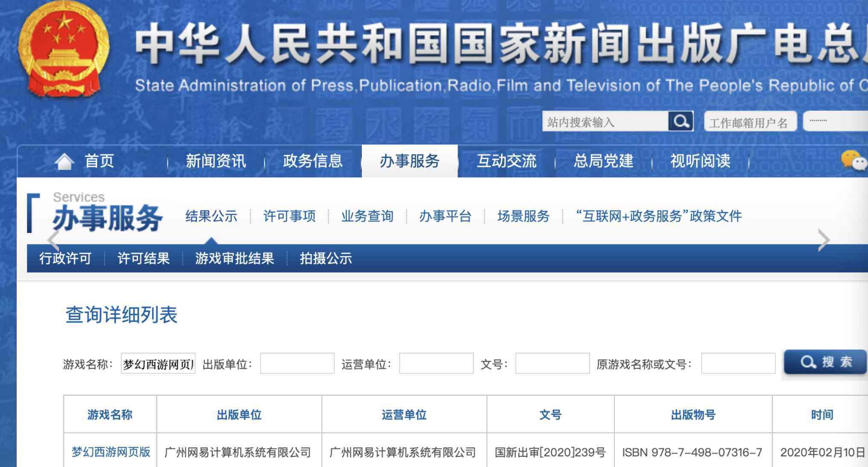Go to 结果公示 section
868x467 pixels.
pyautogui.click(x=211, y=216)
